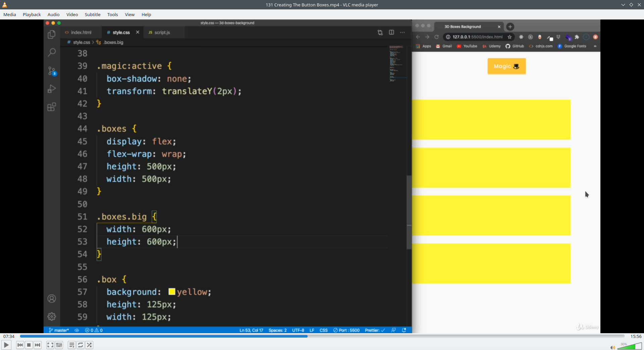The width and height of the screenshot is (644, 350).
Task: Click the browser forward arrow
Action: click(x=427, y=37)
